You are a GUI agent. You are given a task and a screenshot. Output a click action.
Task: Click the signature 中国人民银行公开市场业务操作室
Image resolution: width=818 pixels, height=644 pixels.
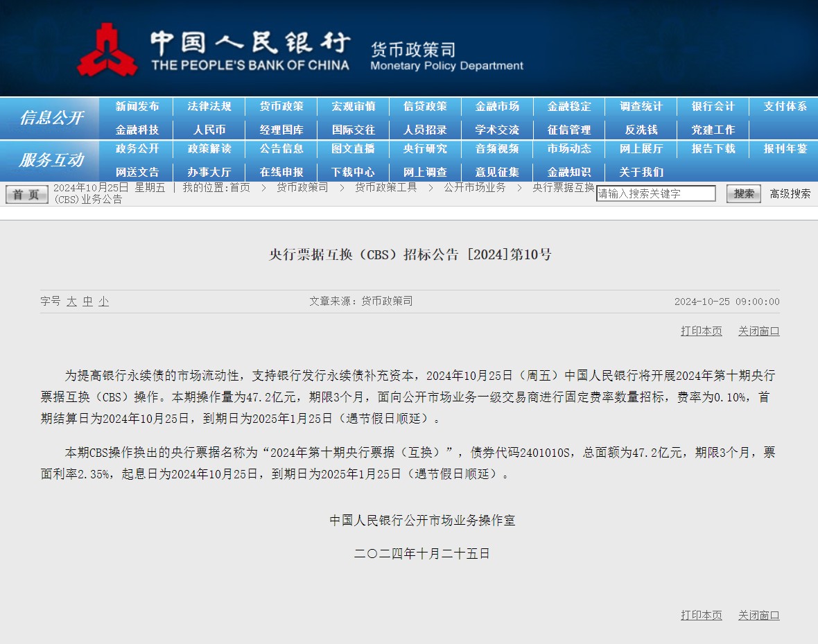click(x=422, y=521)
